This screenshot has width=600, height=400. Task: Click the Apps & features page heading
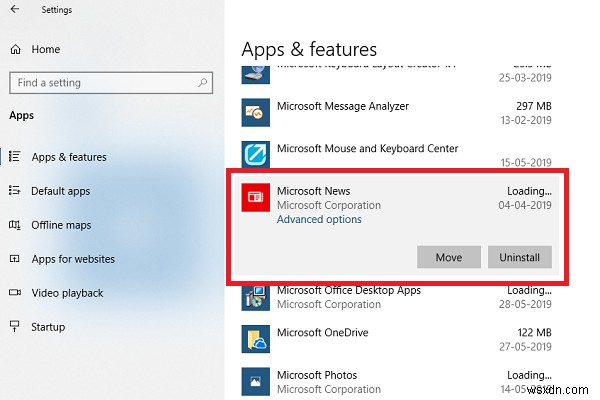point(309,50)
